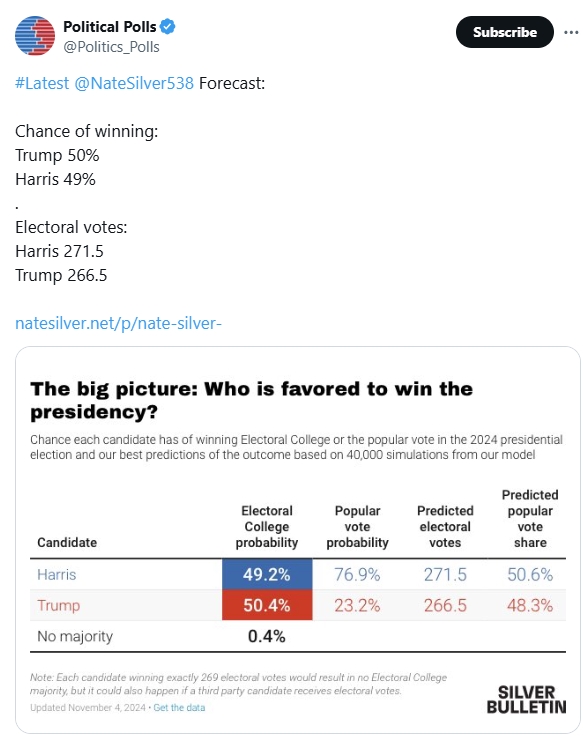Viewport: 583px width, 736px height.
Task: Click the Subscribe button
Action: coord(505,32)
